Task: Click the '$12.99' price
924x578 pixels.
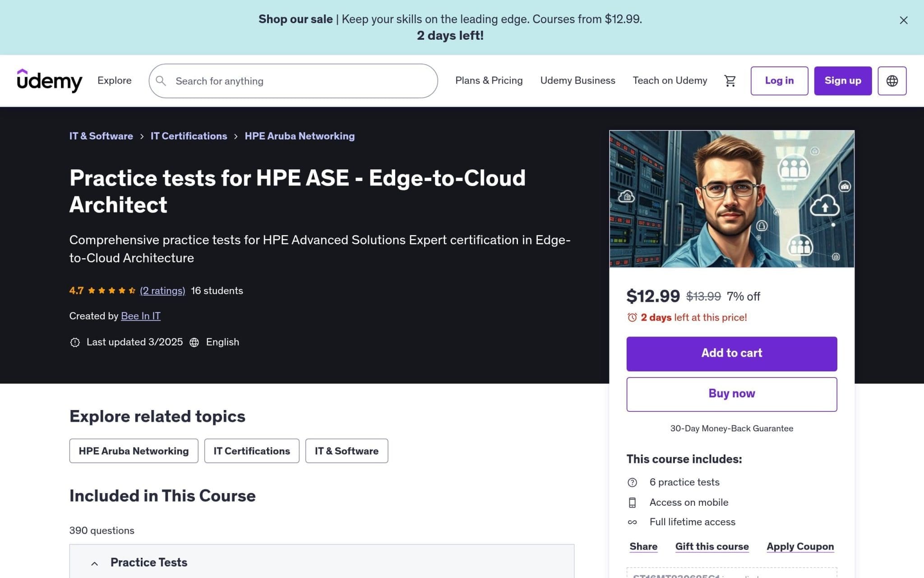Action: click(653, 296)
